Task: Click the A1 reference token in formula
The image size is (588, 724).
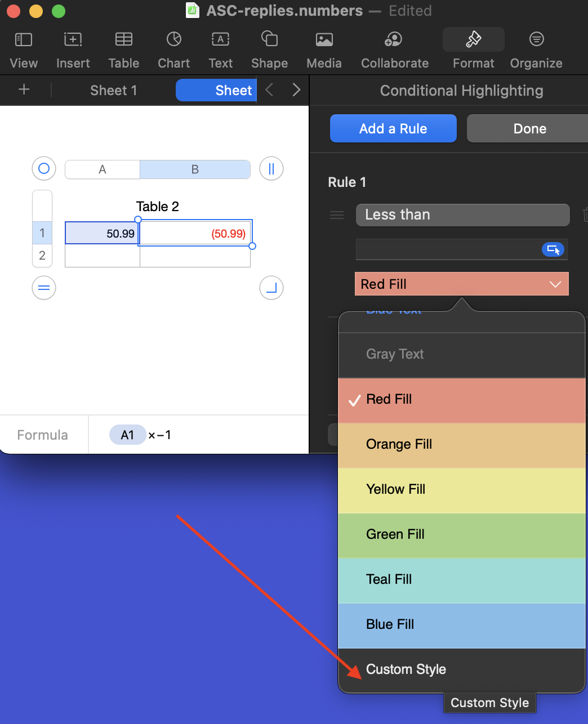Action: click(x=128, y=435)
